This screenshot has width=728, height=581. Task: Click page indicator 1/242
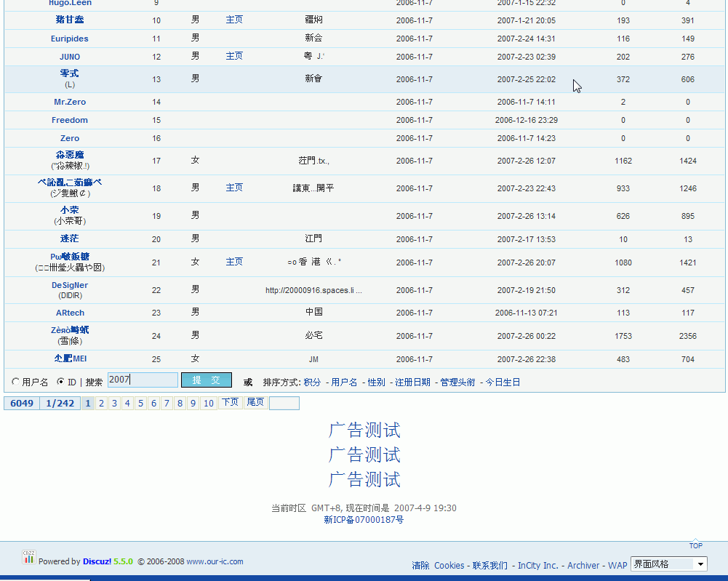[60, 404]
